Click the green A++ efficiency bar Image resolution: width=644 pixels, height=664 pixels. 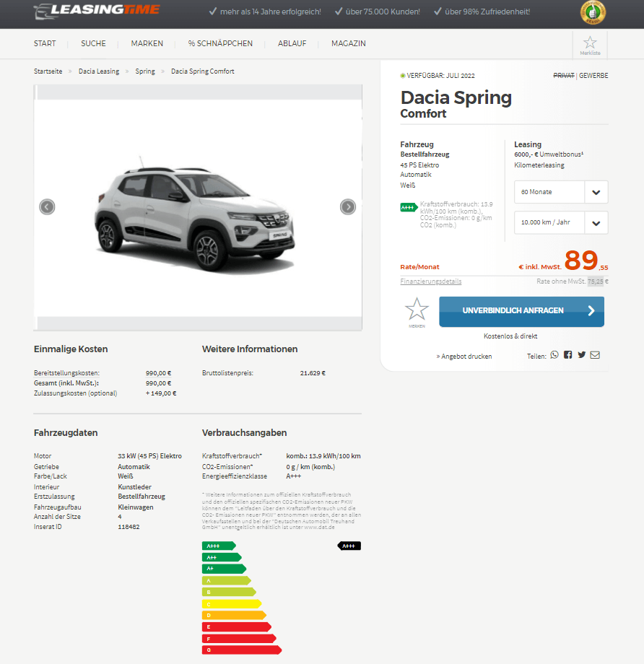[222, 557]
